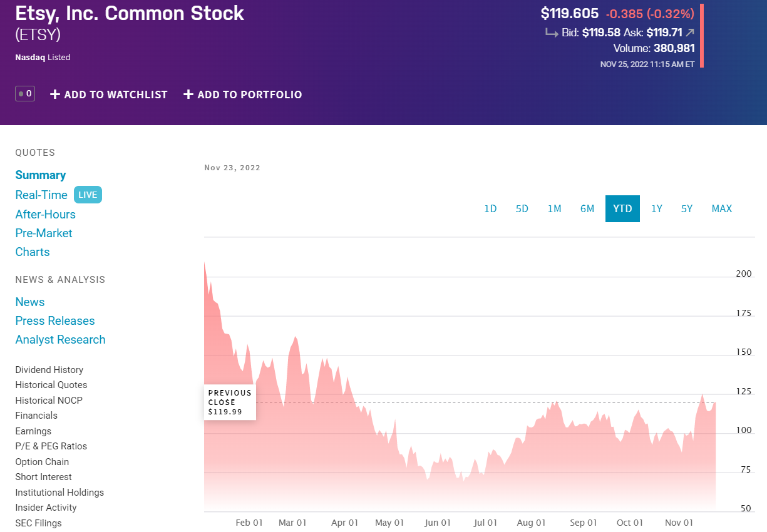Click ADD TO PORTFOLIO button
Viewport: 767px width, 532px height.
click(243, 95)
